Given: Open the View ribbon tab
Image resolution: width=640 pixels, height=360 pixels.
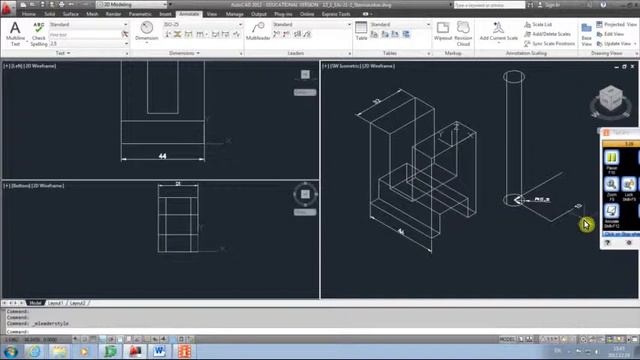Looking at the screenshot, I should (211, 14).
